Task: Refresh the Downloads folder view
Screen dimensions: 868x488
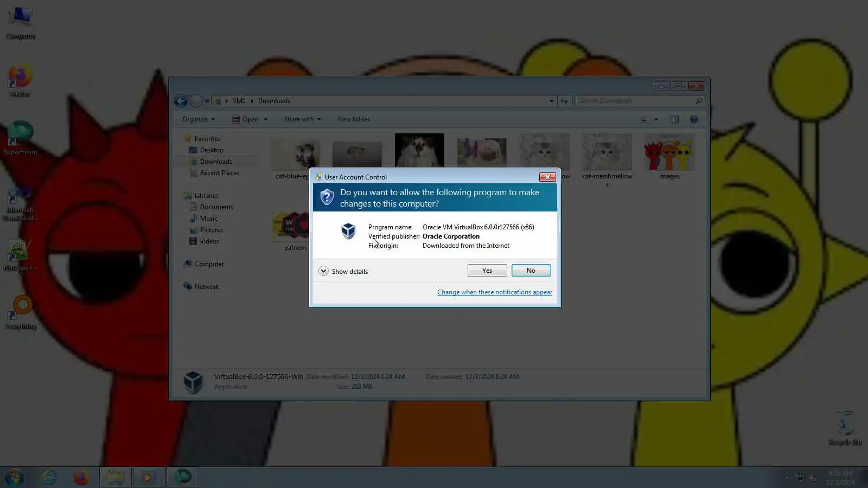Action: click(564, 101)
